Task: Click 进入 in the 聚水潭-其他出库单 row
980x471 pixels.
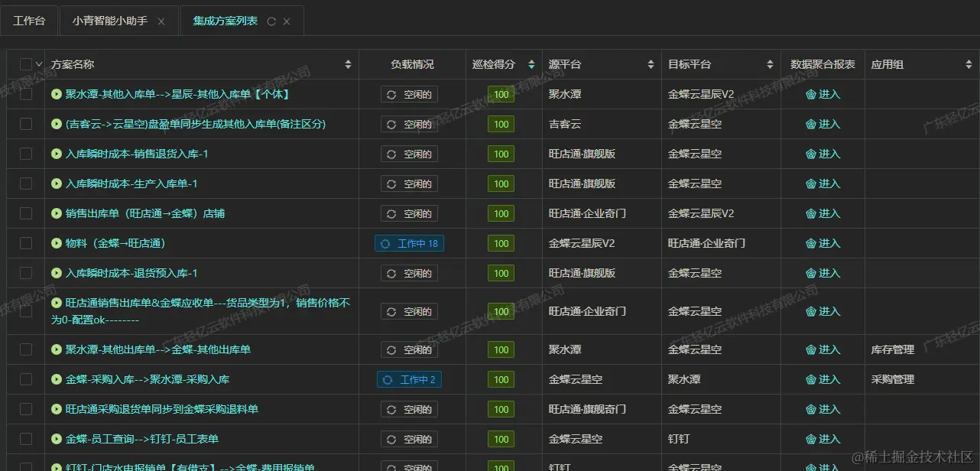Action: click(829, 349)
